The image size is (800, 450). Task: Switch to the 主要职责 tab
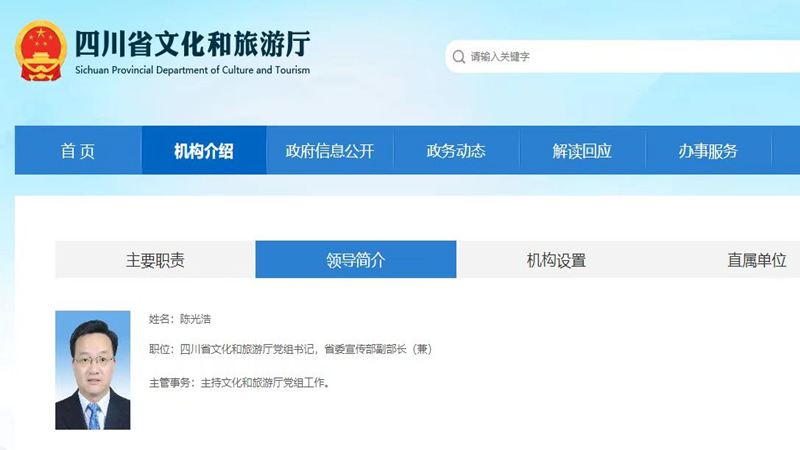[x=155, y=260]
